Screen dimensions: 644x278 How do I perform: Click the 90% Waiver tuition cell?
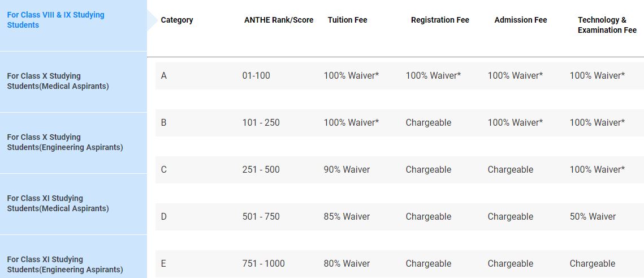[347, 169]
